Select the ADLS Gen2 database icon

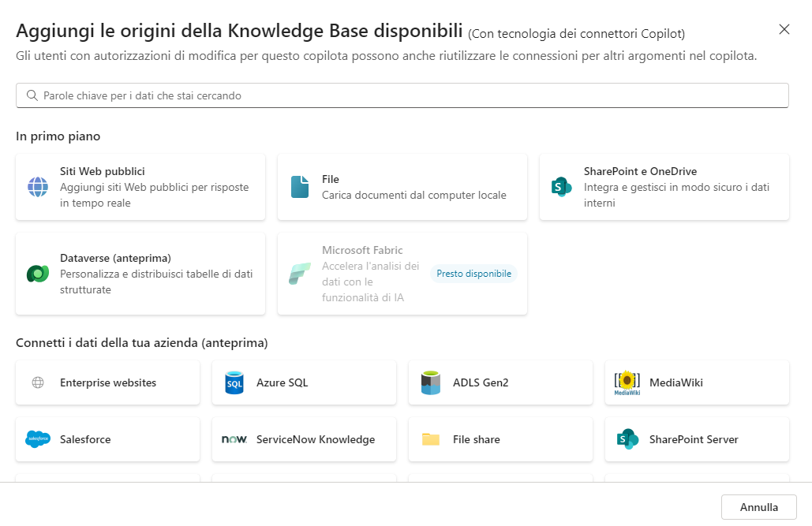pyautogui.click(x=430, y=382)
